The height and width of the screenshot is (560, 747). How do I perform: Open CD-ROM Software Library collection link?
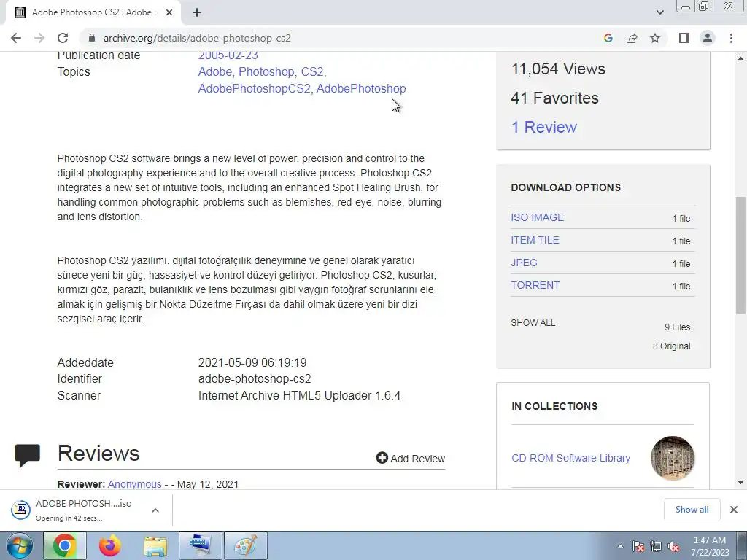(570, 458)
